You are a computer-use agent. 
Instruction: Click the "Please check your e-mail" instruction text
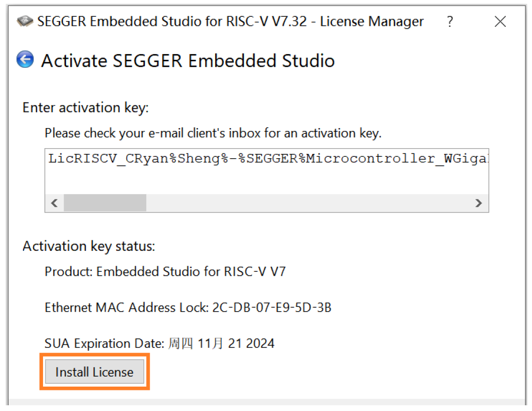click(x=213, y=133)
